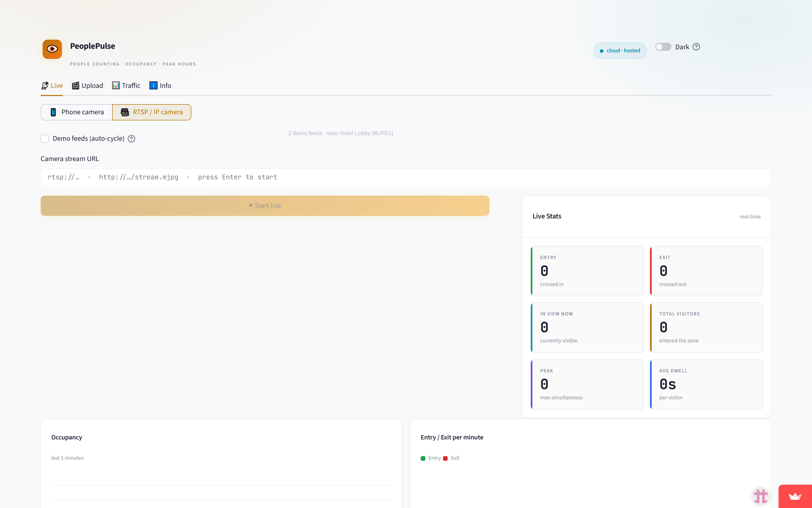The width and height of the screenshot is (812, 508).
Task: Open the Demo feeds help question icon
Action: coord(131,139)
